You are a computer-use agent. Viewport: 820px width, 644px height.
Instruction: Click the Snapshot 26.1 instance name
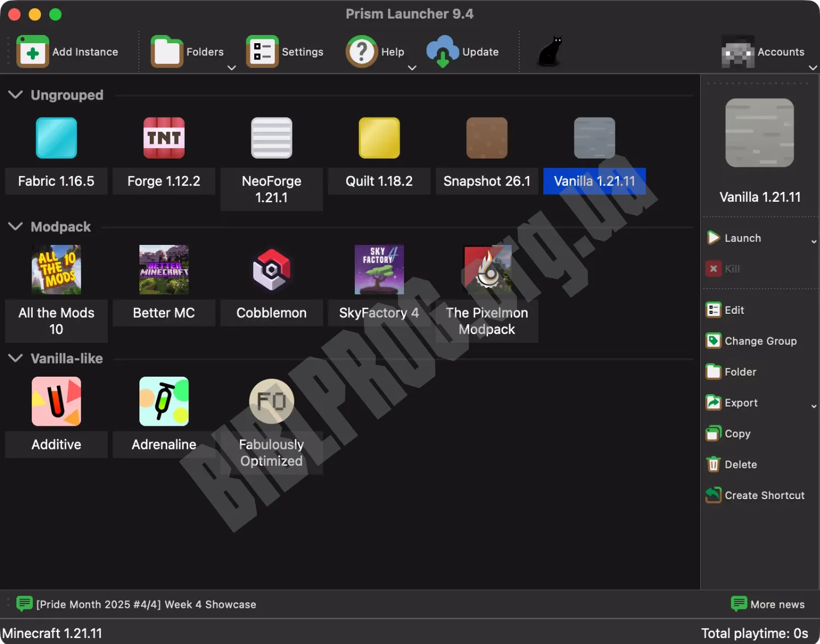[x=487, y=181]
